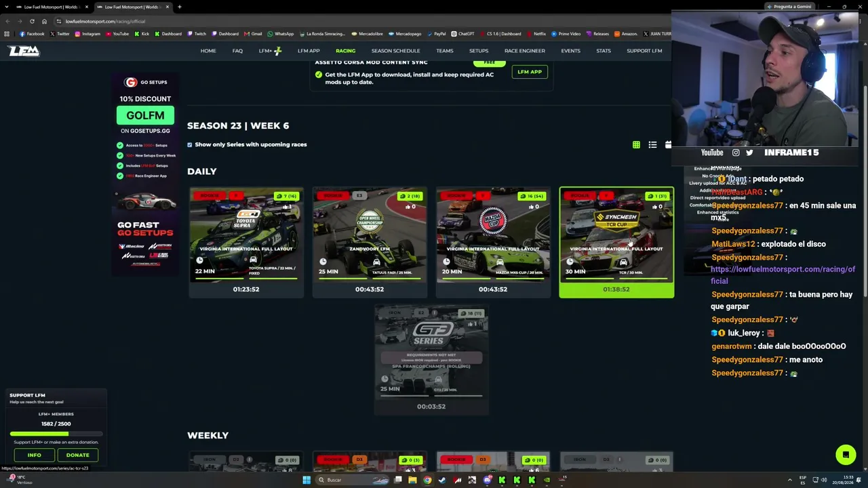Open the lowfuelmotorsport link in chat
The height and width of the screenshot is (488, 868).
coord(783,274)
